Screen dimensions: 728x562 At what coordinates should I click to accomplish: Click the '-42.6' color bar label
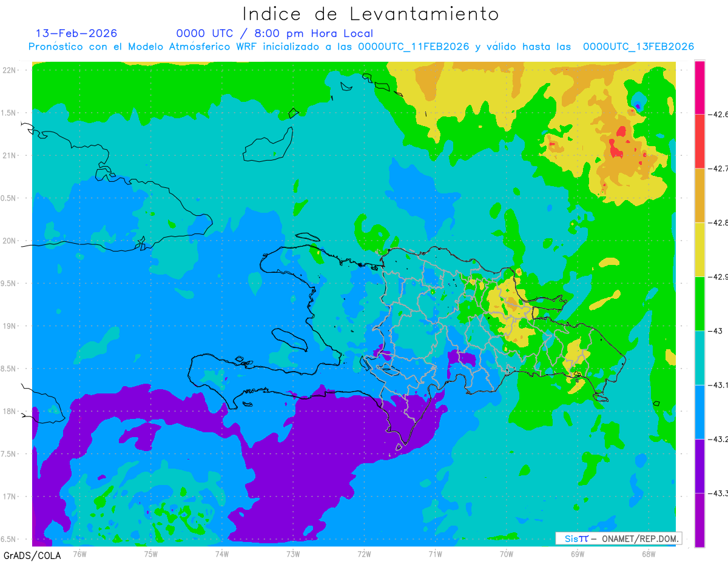pos(719,113)
